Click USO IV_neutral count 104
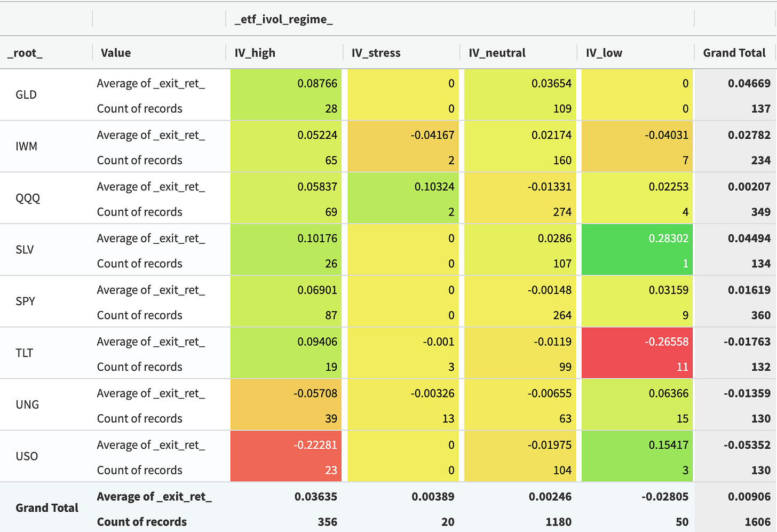777x532 pixels. point(562,471)
